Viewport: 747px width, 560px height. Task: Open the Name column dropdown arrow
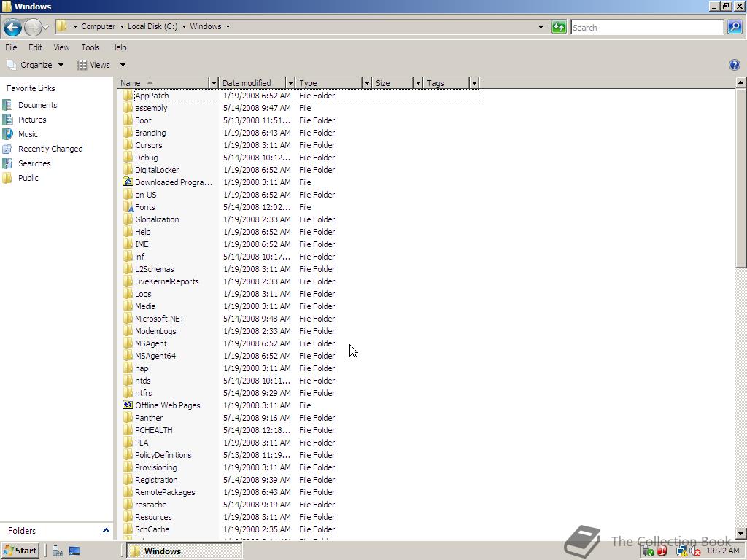(x=214, y=83)
